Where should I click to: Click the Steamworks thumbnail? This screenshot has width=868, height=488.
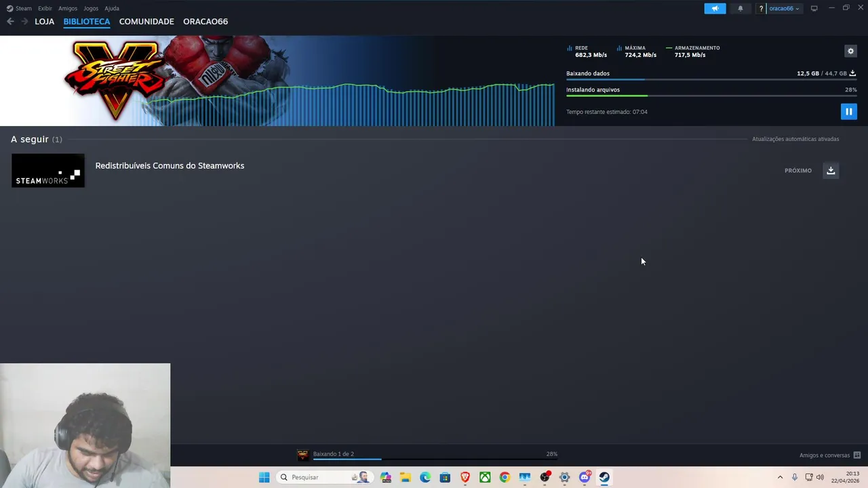pyautogui.click(x=48, y=170)
